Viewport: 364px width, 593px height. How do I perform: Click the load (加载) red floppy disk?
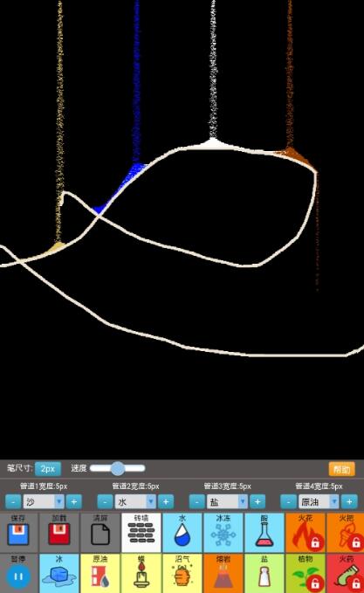click(x=59, y=533)
